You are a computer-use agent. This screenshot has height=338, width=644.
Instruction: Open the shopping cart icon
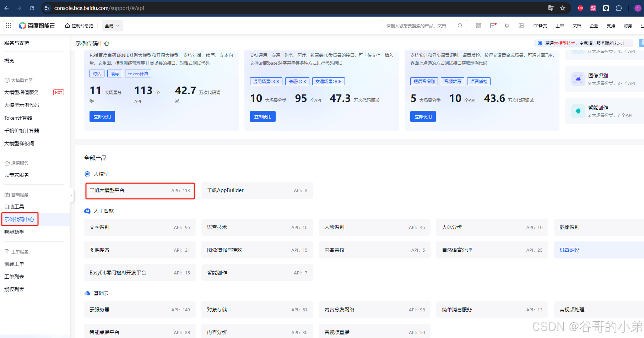tap(507, 26)
